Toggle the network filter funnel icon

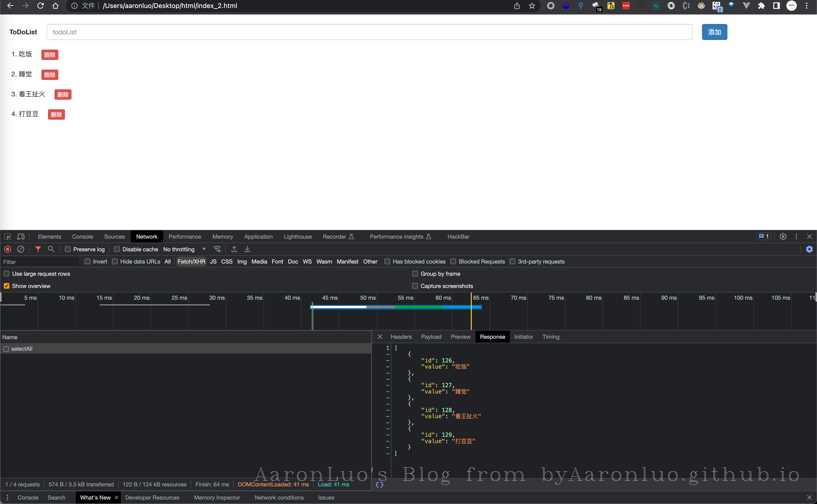38,249
